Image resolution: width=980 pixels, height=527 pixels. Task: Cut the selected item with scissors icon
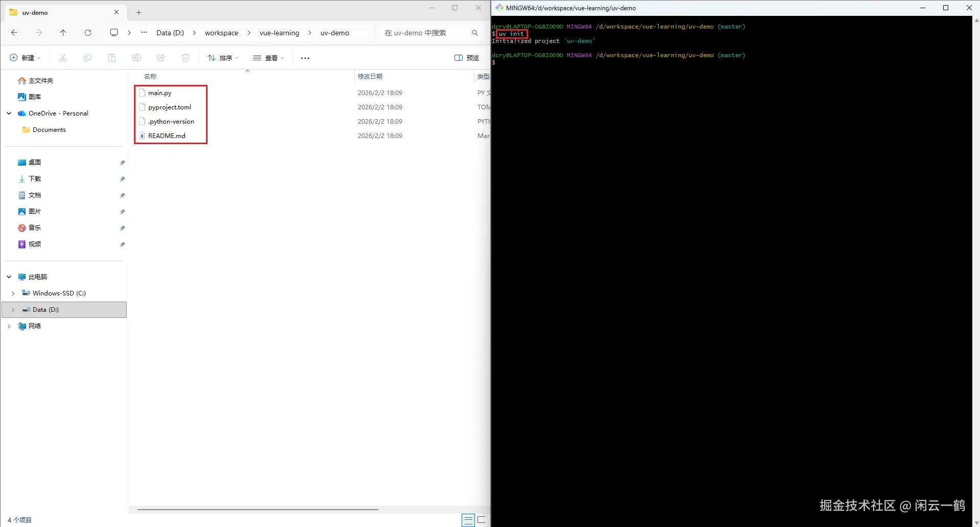point(63,58)
